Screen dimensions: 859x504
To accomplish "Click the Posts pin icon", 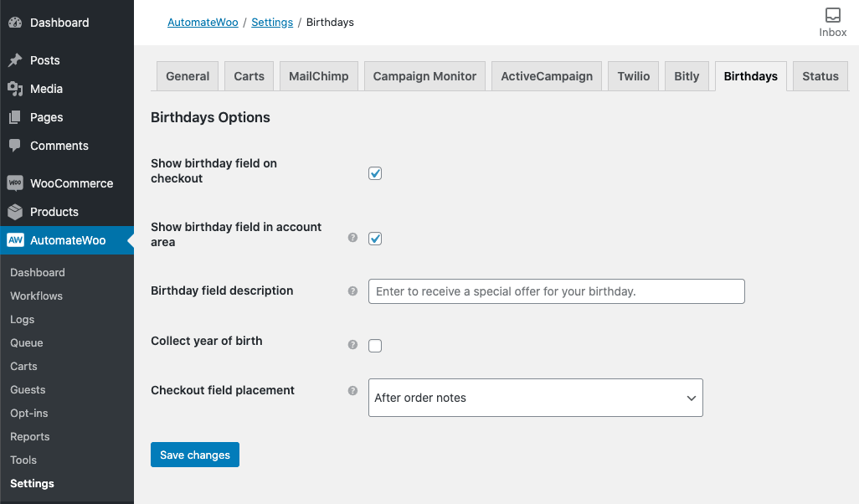I will (15, 60).
